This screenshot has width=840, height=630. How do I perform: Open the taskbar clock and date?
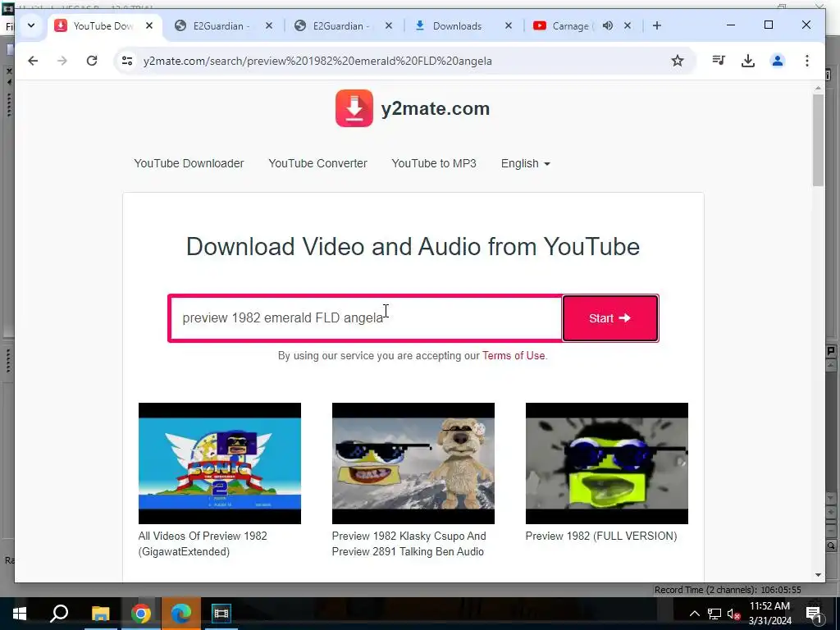(x=769, y=614)
